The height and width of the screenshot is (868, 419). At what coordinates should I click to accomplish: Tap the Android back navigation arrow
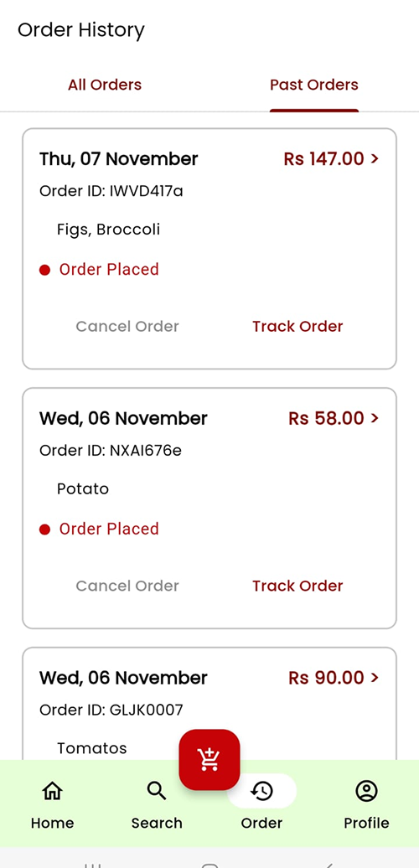coord(328,864)
